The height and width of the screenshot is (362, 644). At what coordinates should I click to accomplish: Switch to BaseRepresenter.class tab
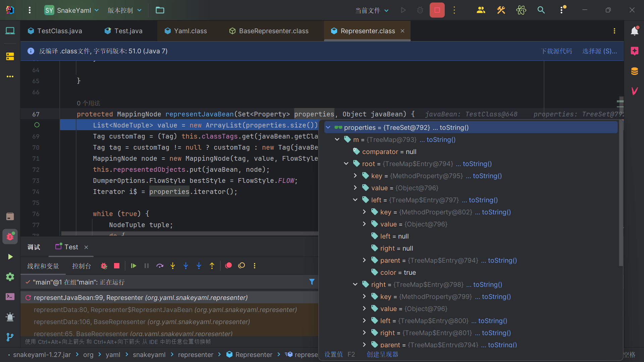[269, 31]
